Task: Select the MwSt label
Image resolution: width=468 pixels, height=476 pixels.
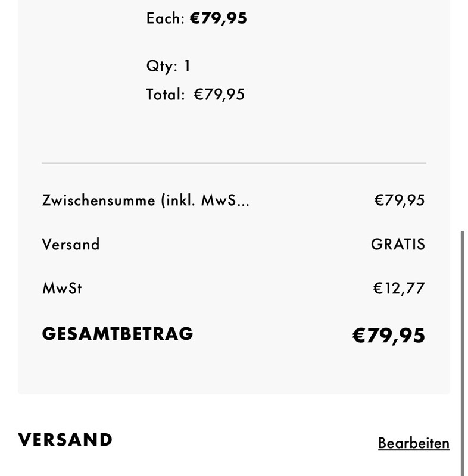Action: [62, 289]
